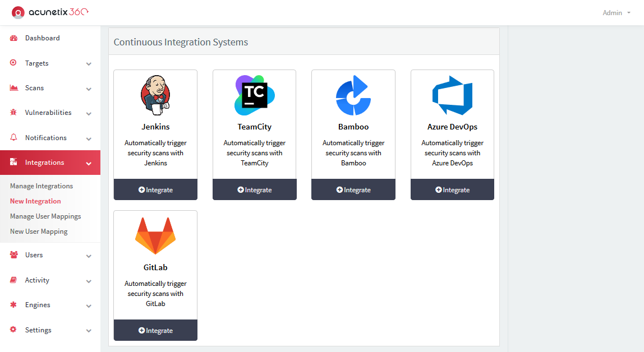Click Integrate for Azure DevOps
644x352 pixels.
click(x=452, y=190)
